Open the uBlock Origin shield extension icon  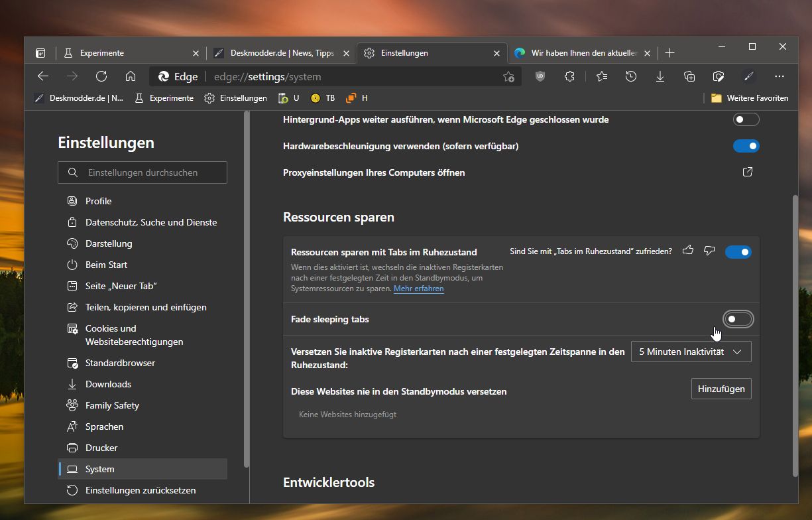pos(540,76)
